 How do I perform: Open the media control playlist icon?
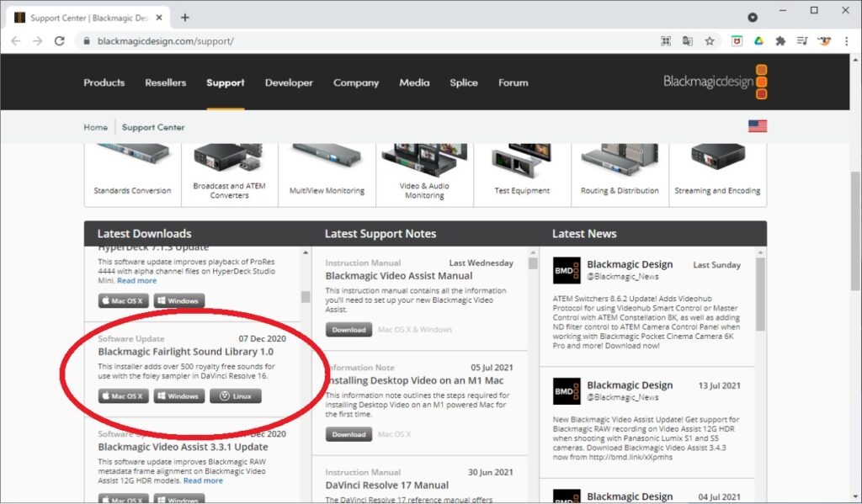[802, 40]
